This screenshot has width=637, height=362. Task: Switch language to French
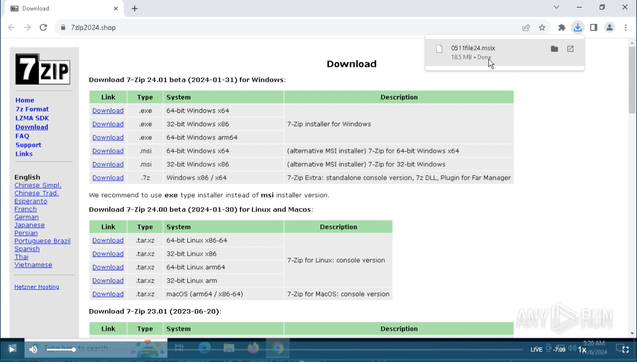click(26, 209)
